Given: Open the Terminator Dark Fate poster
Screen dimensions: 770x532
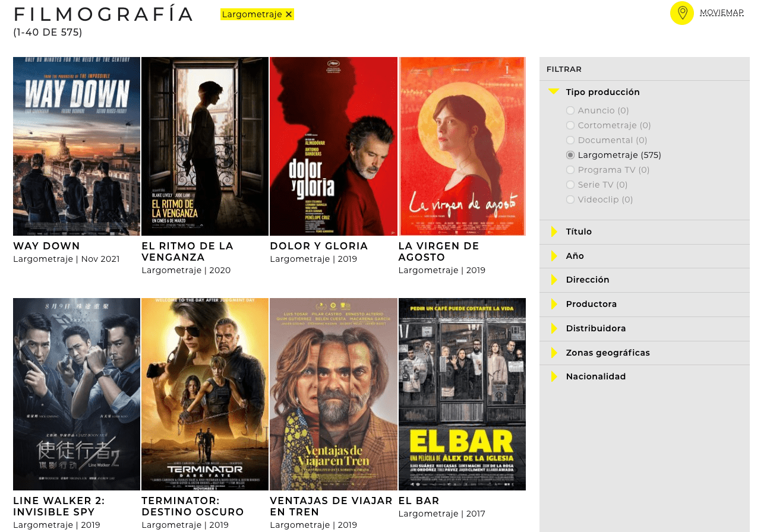Looking at the screenshot, I should coord(205,394).
